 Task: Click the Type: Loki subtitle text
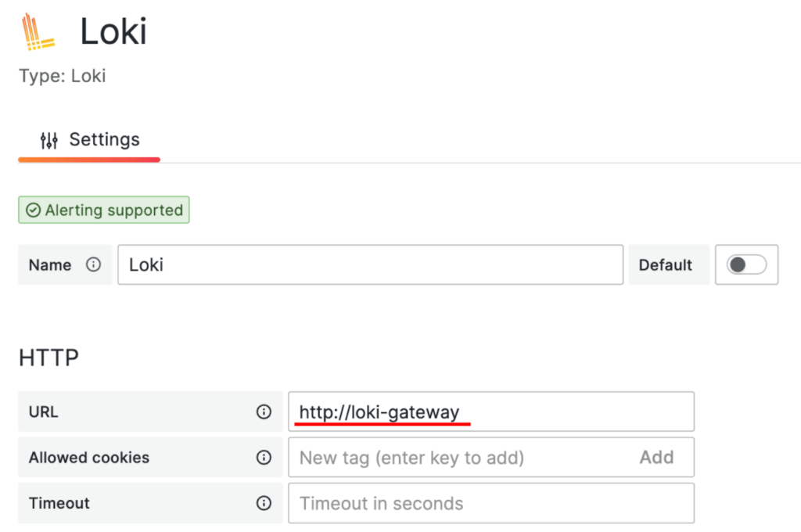click(63, 76)
